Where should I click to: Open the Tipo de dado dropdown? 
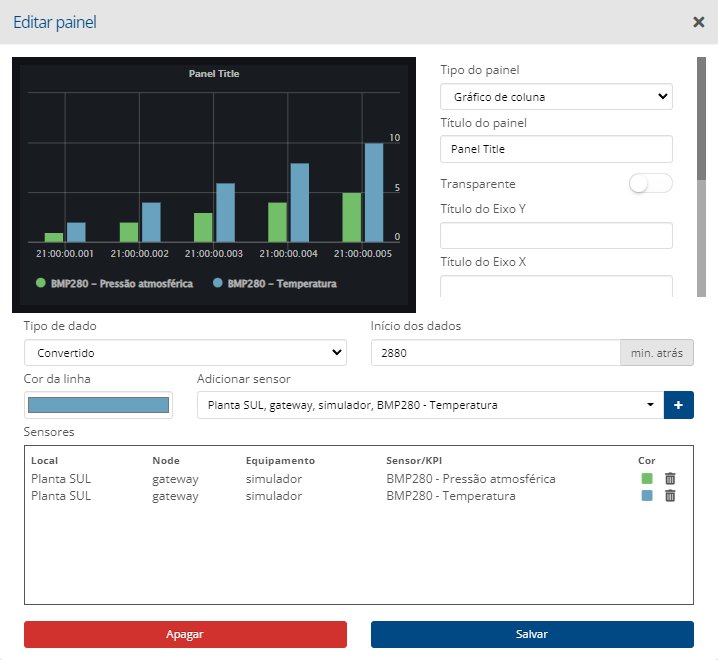click(x=185, y=353)
